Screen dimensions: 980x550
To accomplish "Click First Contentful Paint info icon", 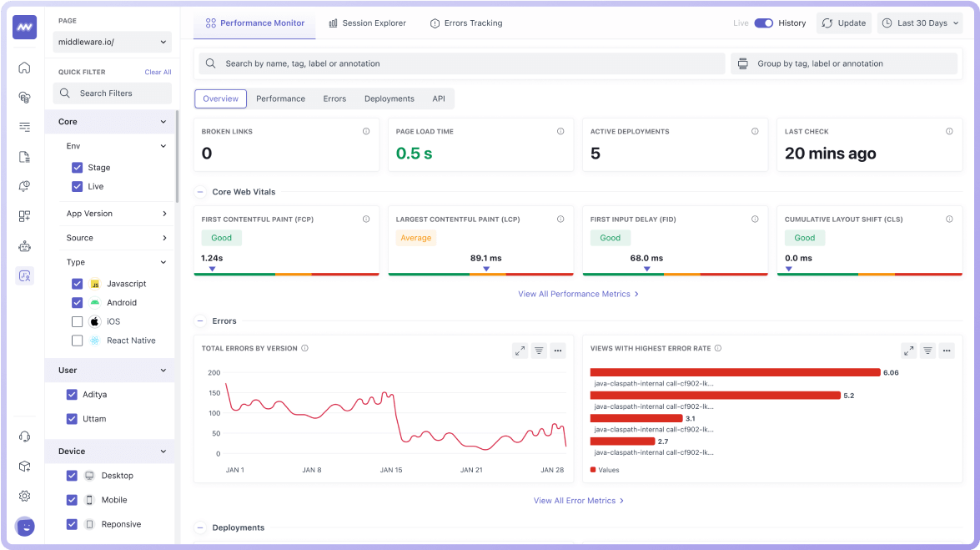I will (x=366, y=219).
